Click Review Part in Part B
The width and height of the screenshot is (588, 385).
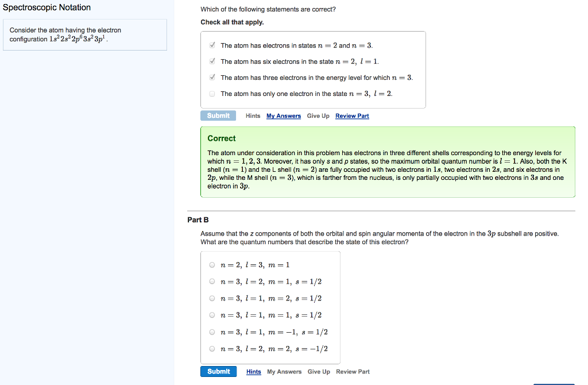coord(353,372)
